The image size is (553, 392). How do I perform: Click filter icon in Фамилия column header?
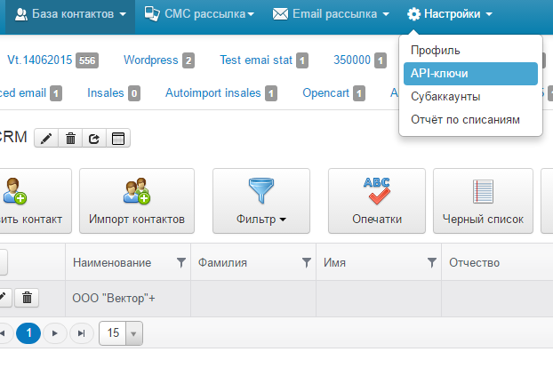pyautogui.click(x=307, y=262)
